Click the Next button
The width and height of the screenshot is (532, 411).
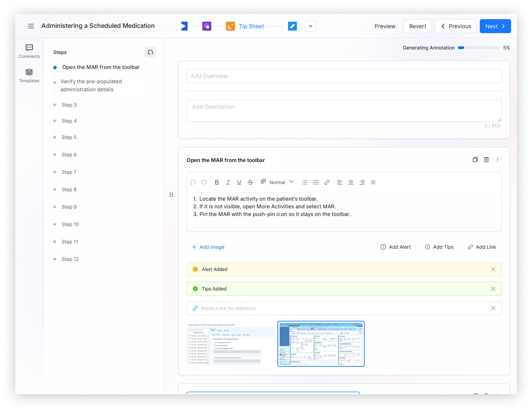point(495,26)
